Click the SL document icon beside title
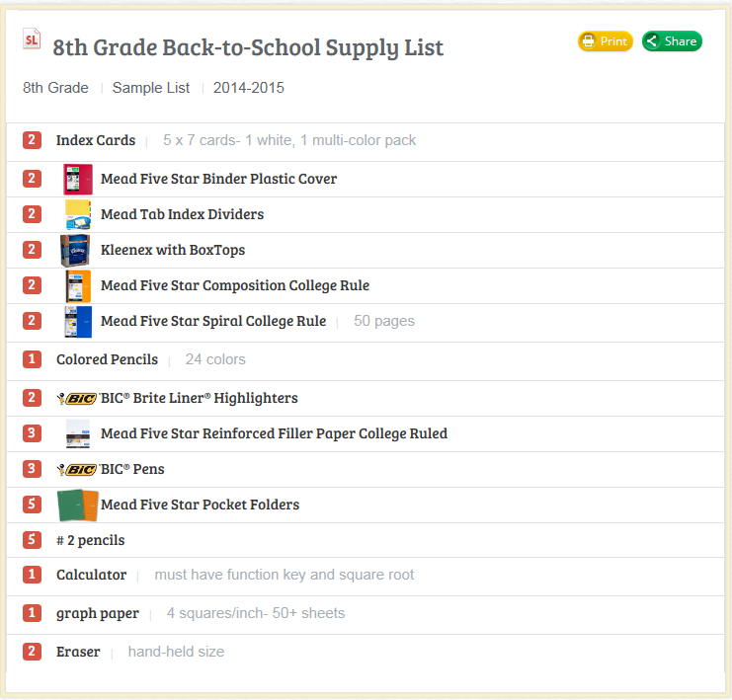The image size is (732, 700). [32, 39]
